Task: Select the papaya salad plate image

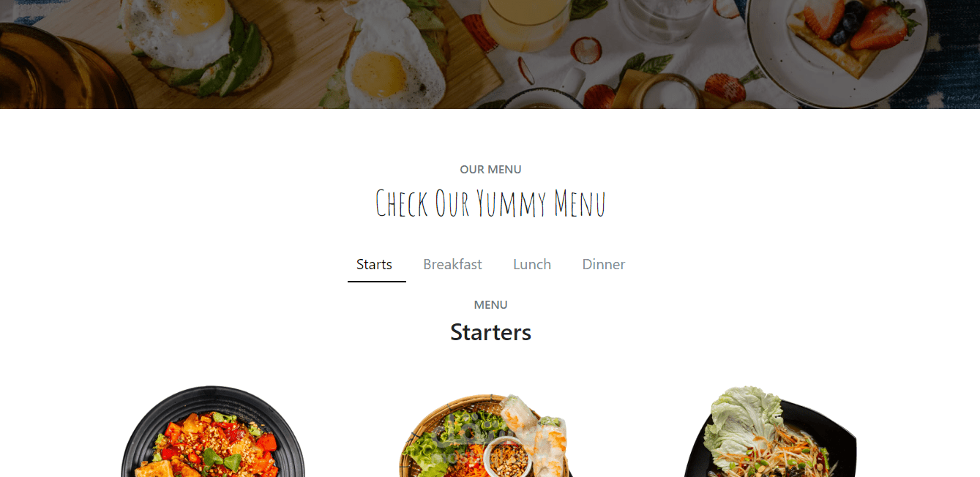Action: [768, 432]
